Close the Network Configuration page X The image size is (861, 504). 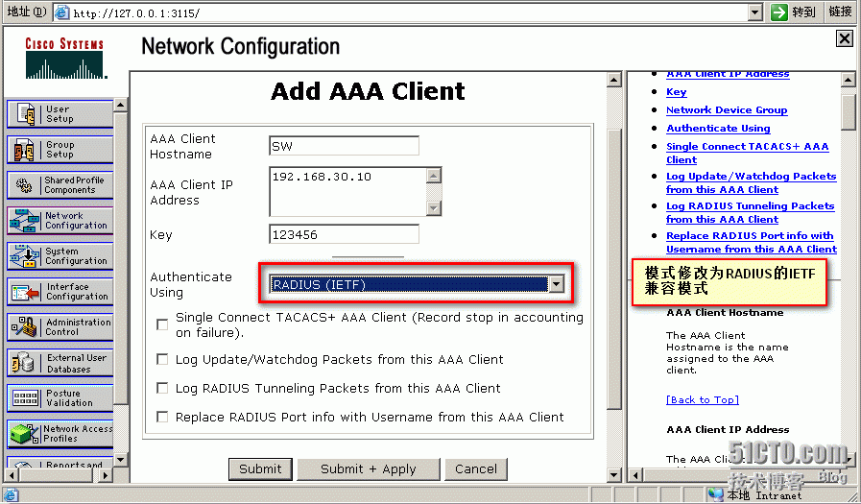pos(844,38)
